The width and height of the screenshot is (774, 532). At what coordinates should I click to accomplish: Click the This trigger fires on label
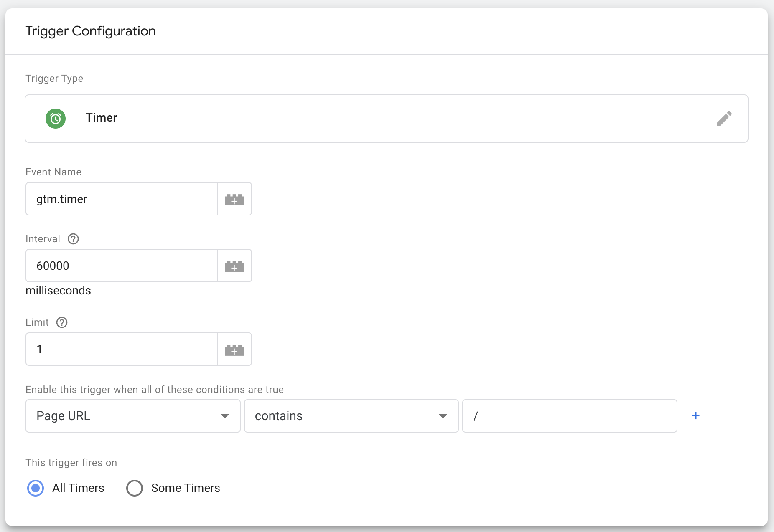pyautogui.click(x=71, y=463)
